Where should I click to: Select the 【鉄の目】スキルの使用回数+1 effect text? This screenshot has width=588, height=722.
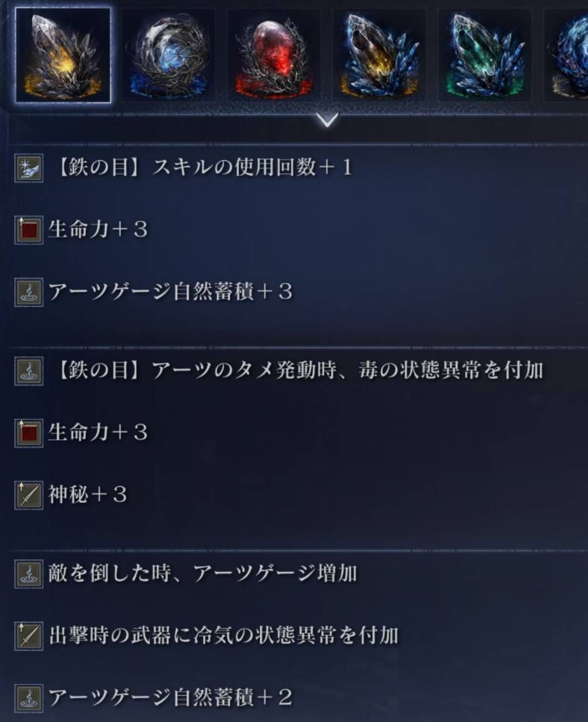coord(202,167)
